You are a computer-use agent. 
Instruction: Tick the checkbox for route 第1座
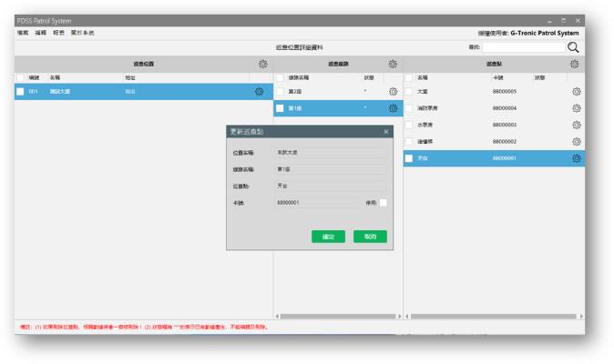click(280, 108)
